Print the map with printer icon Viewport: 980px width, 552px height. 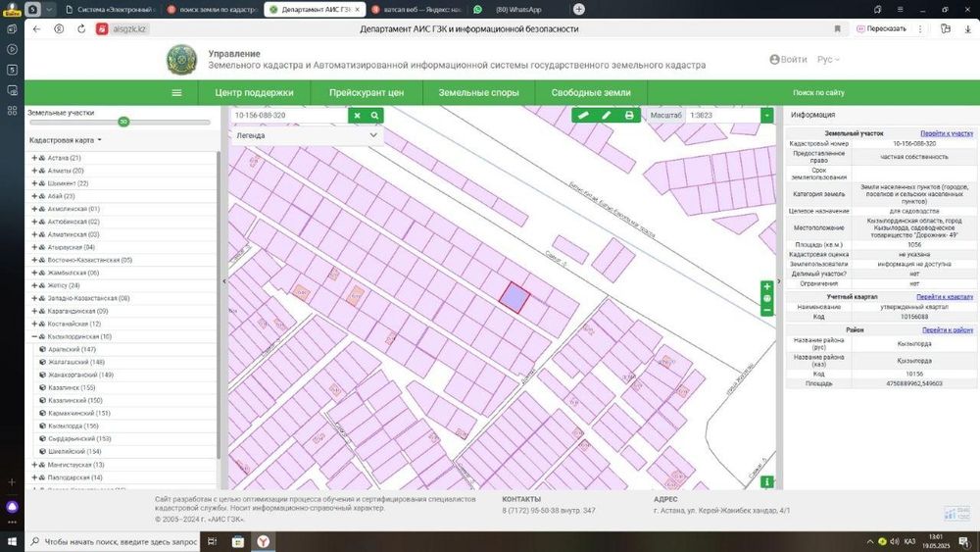(x=629, y=115)
